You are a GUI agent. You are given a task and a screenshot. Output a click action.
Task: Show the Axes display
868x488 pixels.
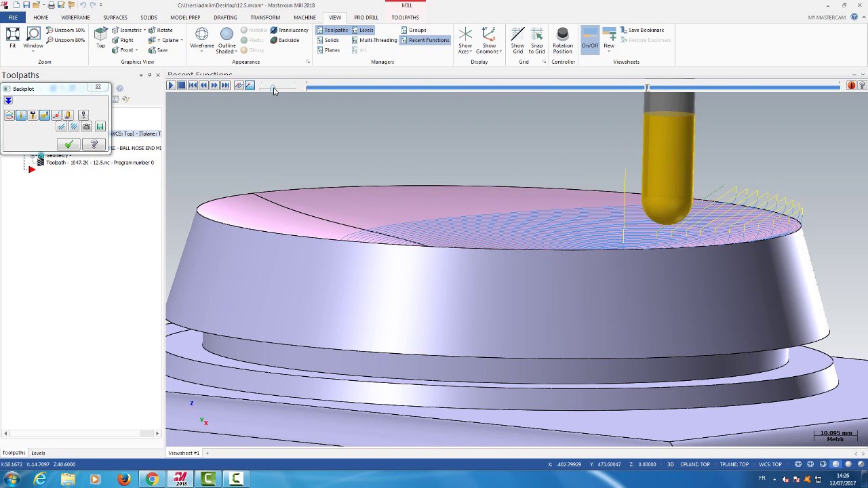465,41
